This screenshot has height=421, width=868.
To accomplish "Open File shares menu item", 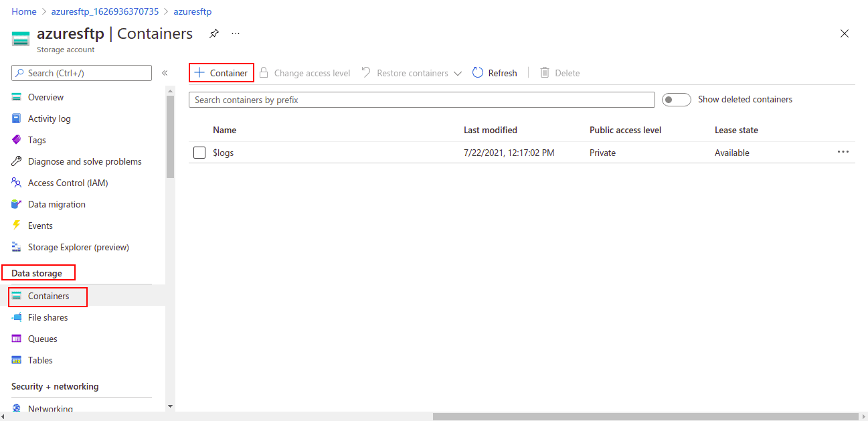I will click(x=48, y=317).
